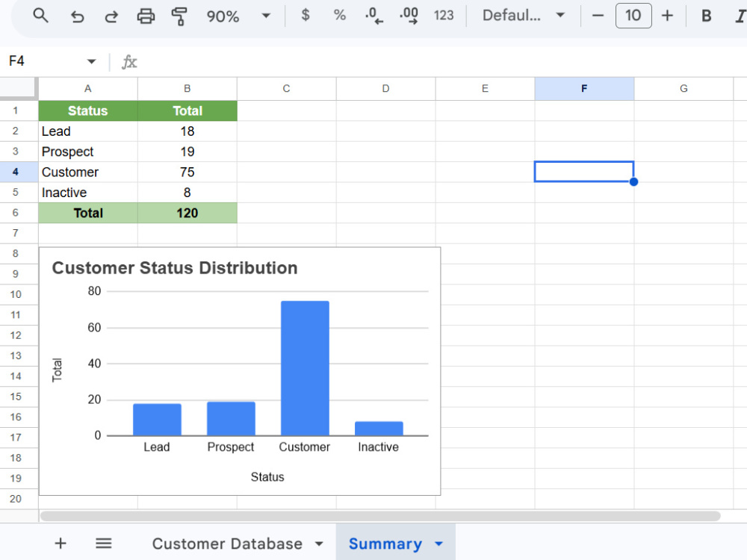Click the horizontal axis title "Status"

point(267,476)
